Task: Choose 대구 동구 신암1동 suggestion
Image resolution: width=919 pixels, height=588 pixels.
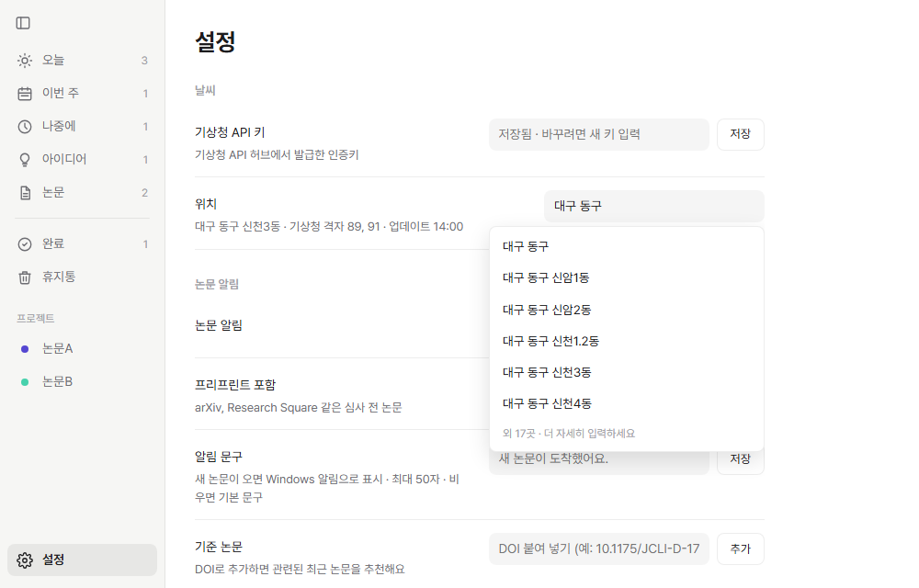Action: [x=627, y=277]
